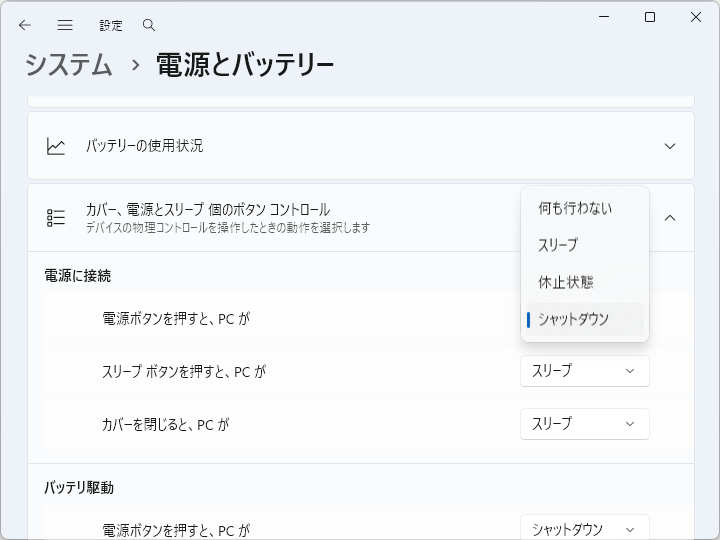Click the 設定 window title text
The image size is (720, 540).
pos(111,26)
